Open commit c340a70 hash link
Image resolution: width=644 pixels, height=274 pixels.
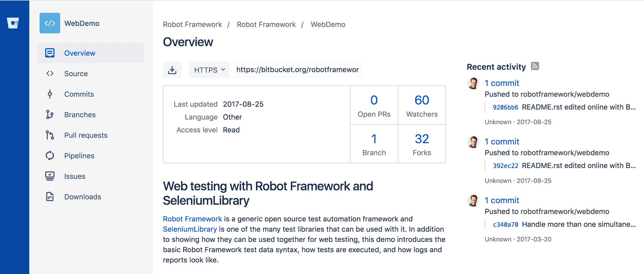(505, 224)
